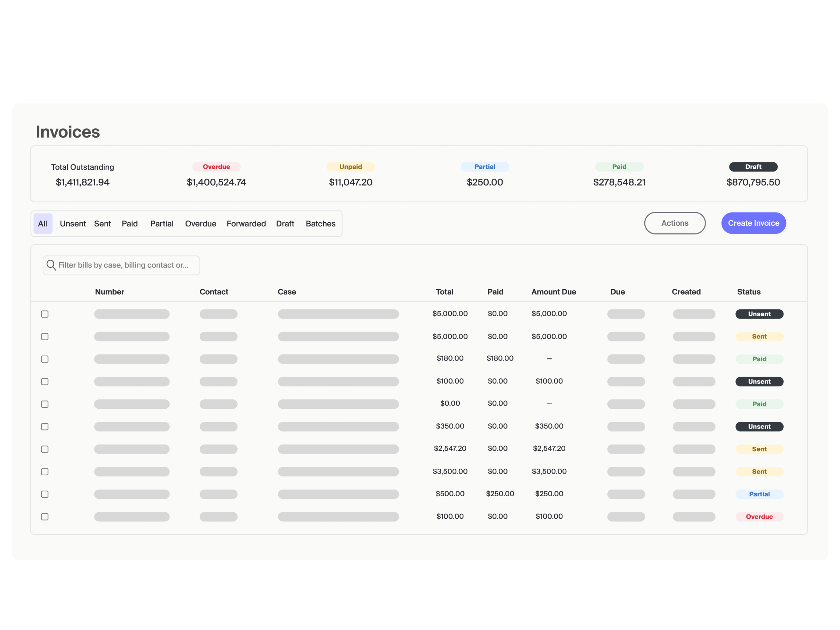Select the Partial filter tab
This screenshot has width=840, height=630.
(x=162, y=224)
